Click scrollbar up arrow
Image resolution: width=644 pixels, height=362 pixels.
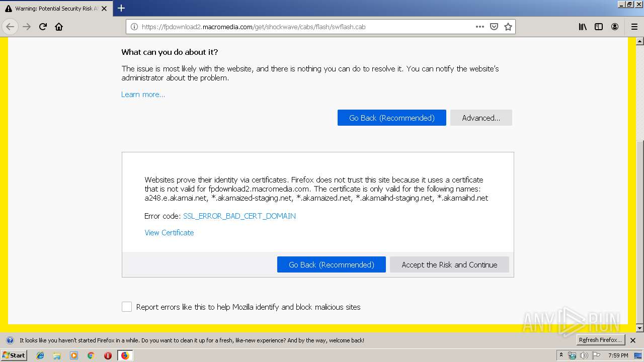tap(640, 41)
